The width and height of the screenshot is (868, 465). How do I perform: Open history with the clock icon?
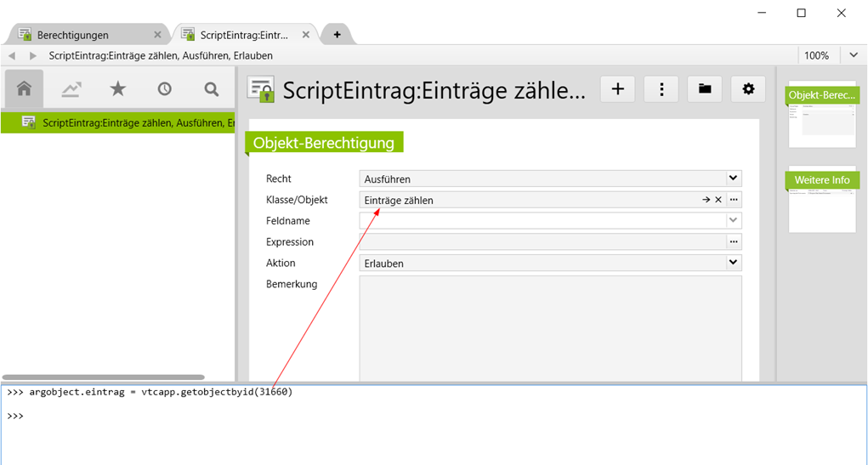coord(164,88)
